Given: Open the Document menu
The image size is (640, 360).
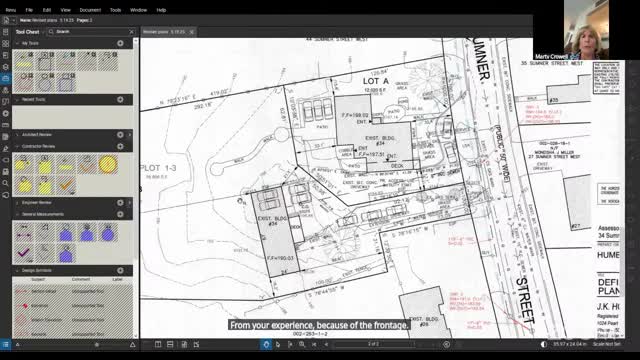Looking at the screenshot, I should click(90, 10).
